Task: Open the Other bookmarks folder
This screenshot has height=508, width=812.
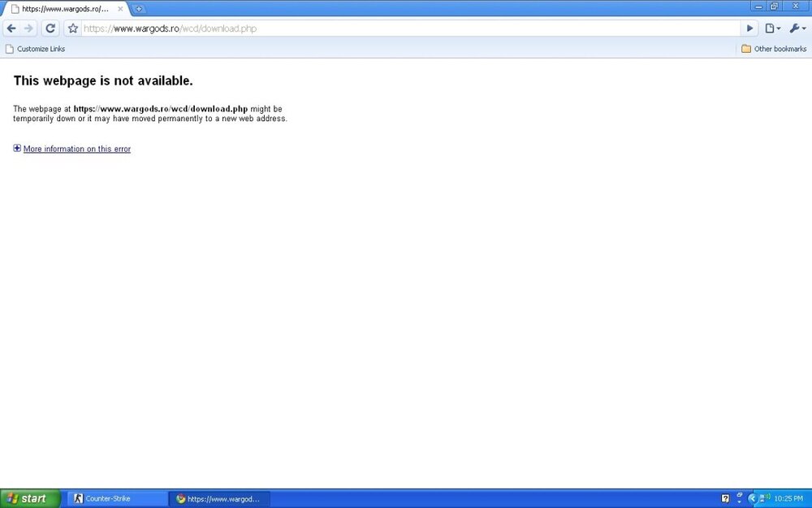Action: point(773,49)
